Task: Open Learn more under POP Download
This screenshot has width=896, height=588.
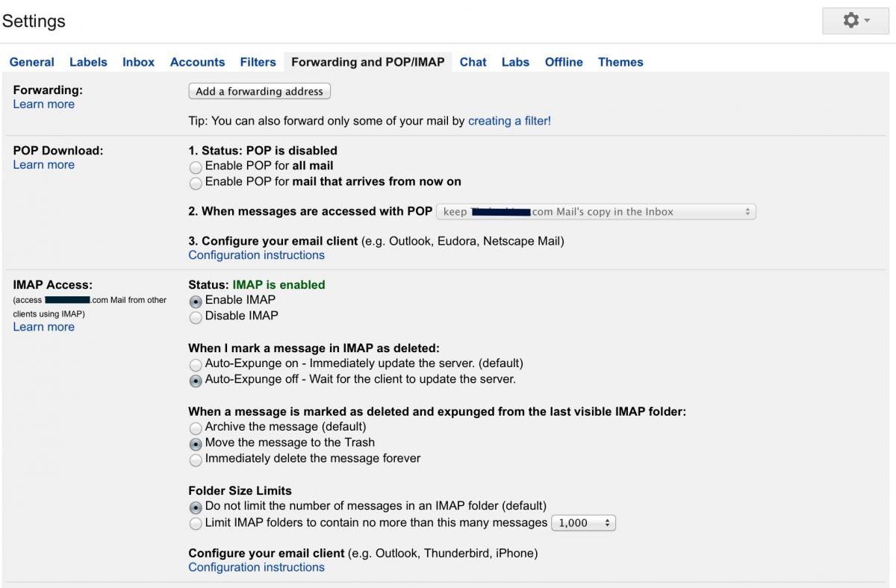Action: pos(43,165)
